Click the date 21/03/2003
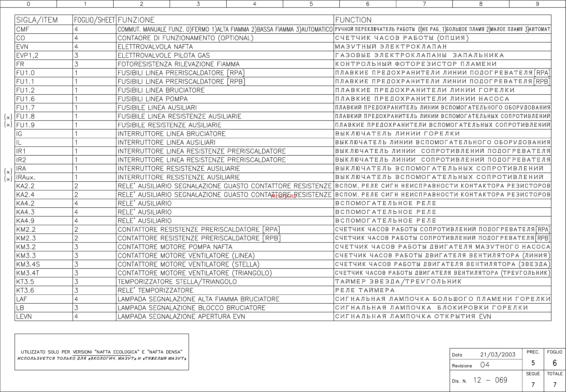566x392 pixels. 498,354
